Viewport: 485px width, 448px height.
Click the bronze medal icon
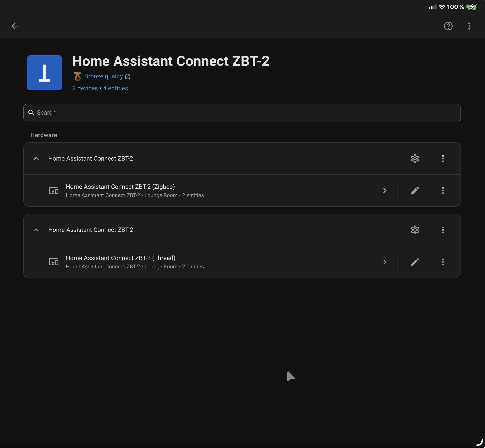point(78,77)
